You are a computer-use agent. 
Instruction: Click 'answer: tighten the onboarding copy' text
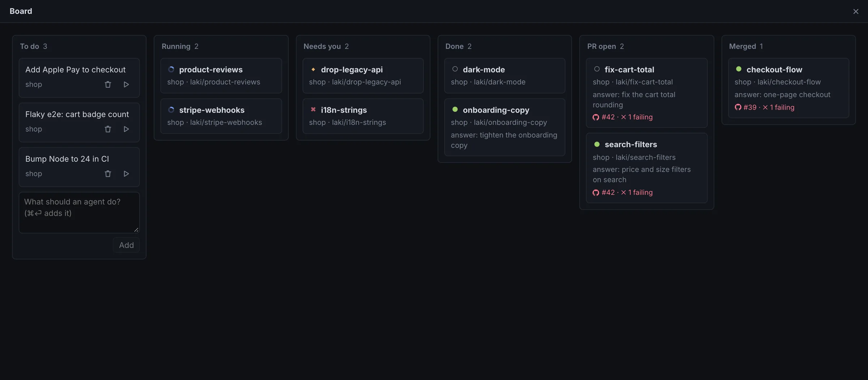tap(504, 140)
